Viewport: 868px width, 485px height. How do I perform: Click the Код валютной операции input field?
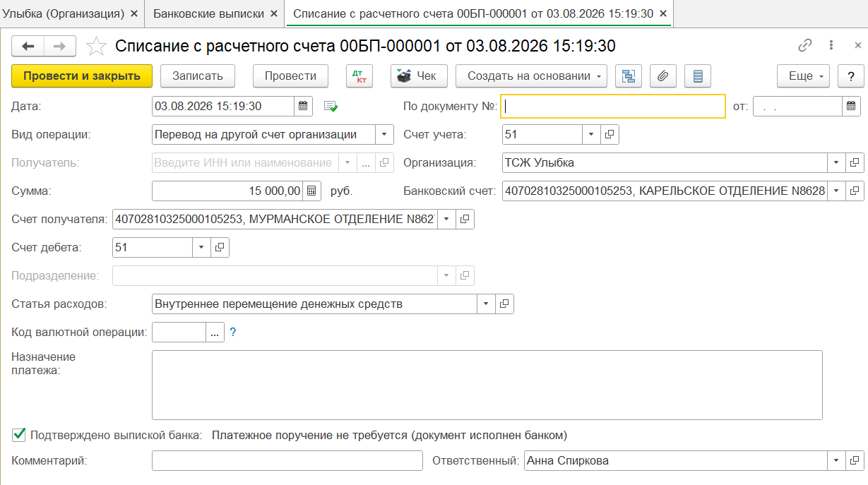pos(179,333)
